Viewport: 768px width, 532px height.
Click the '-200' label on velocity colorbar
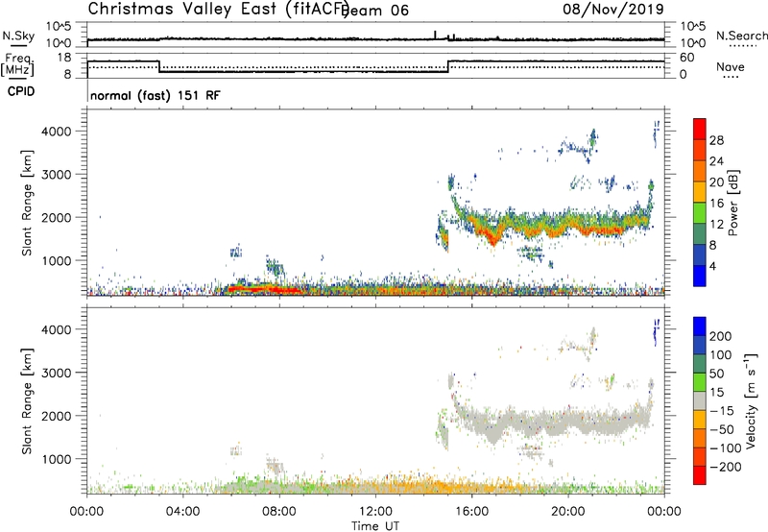point(725,467)
